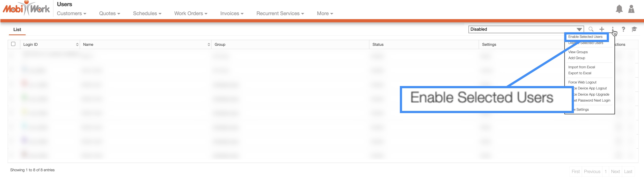Click the notification bell icon
Screen dimensions: 644x180
[619, 9]
